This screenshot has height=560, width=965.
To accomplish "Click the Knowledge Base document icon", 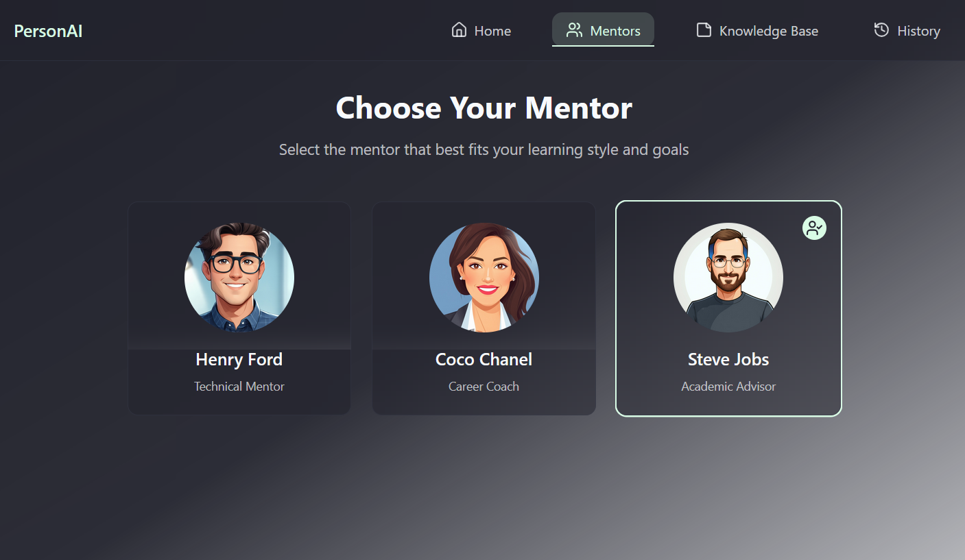I will pyautogui.click(x=704, y=30).
